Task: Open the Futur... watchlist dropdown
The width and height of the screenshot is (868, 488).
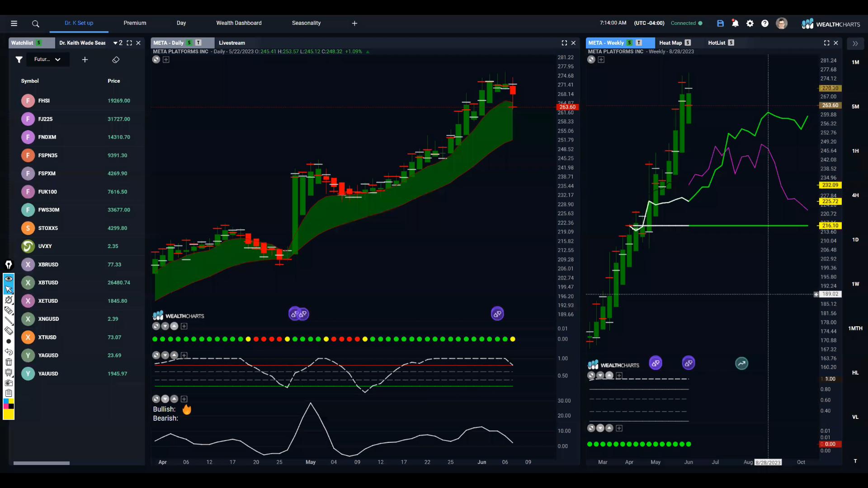Action: point(47,60)
